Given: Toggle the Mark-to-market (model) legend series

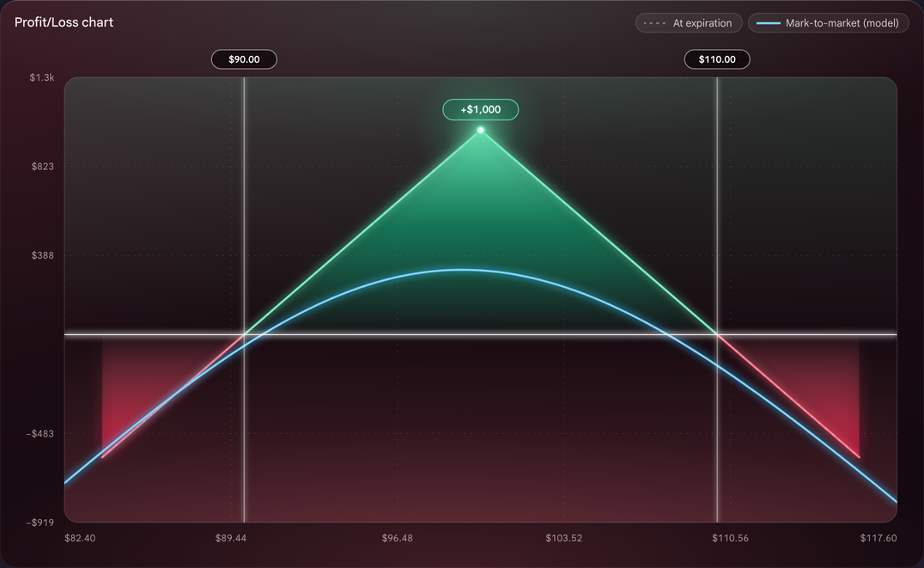Looking at the screenshot, I should 828,23.
